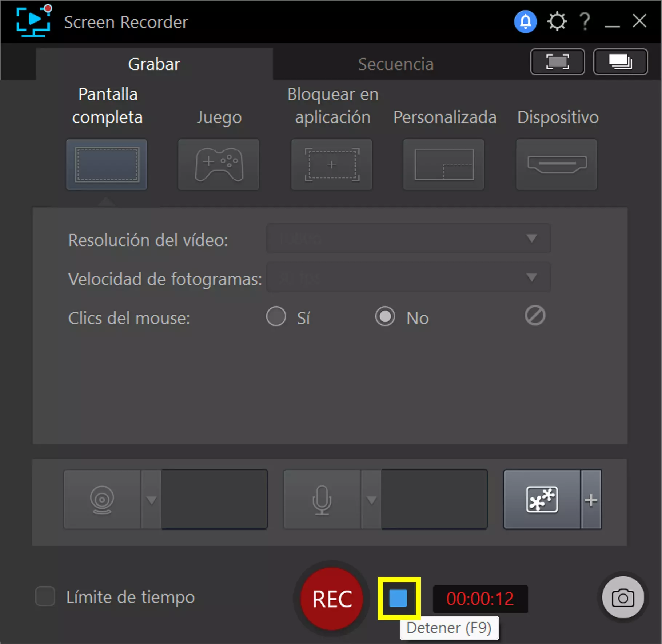
Task: Select the Bloquear en aplicación mode icon
Action: pyautogui.click(x=332, y=164)
